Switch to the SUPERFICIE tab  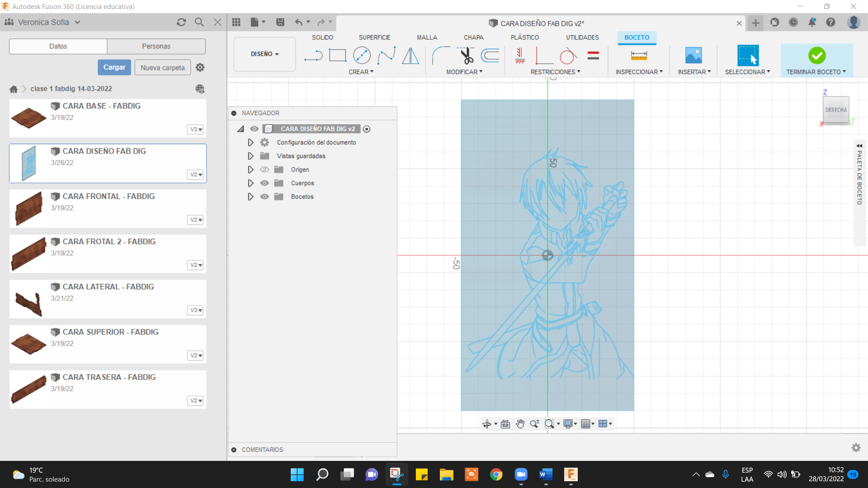[x=374, y=38]
